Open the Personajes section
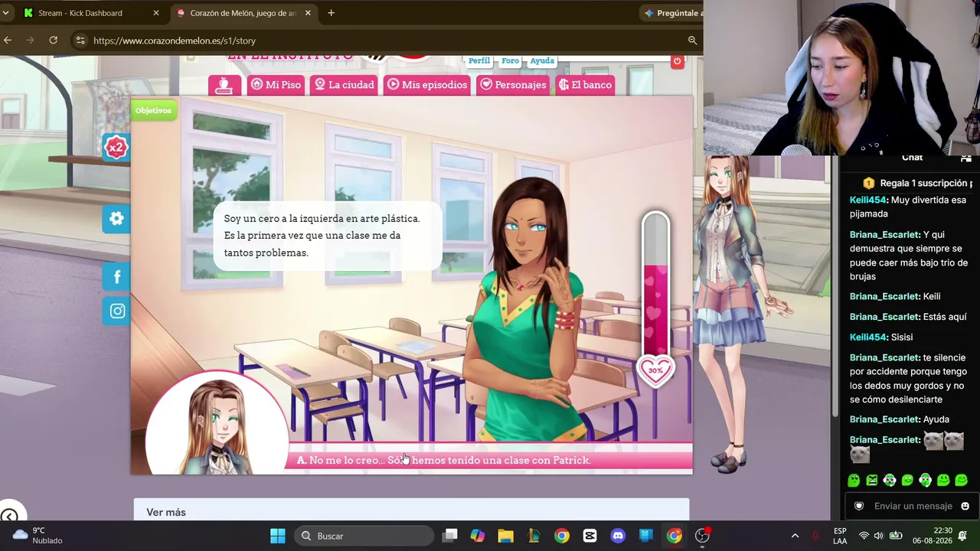The image size is (980, 551). point(513,85)
